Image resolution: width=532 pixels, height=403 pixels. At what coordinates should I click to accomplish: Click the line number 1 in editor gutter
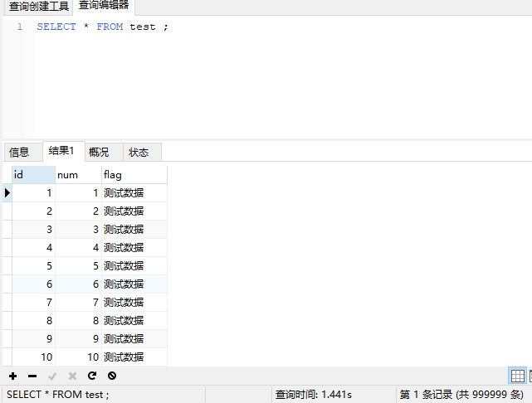pyautogui.click(x=20, y=27)
